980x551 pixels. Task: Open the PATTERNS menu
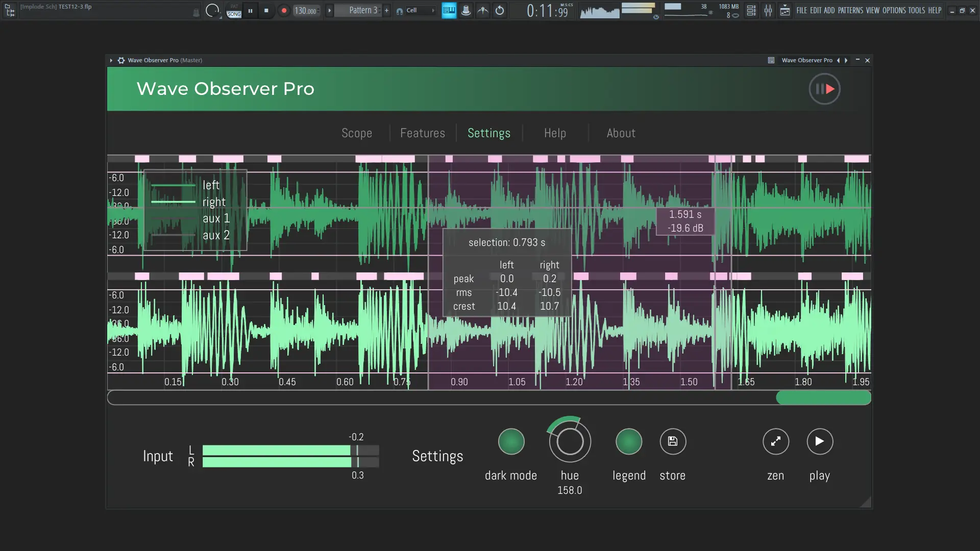pyautogui.click(x=850, y=11)
